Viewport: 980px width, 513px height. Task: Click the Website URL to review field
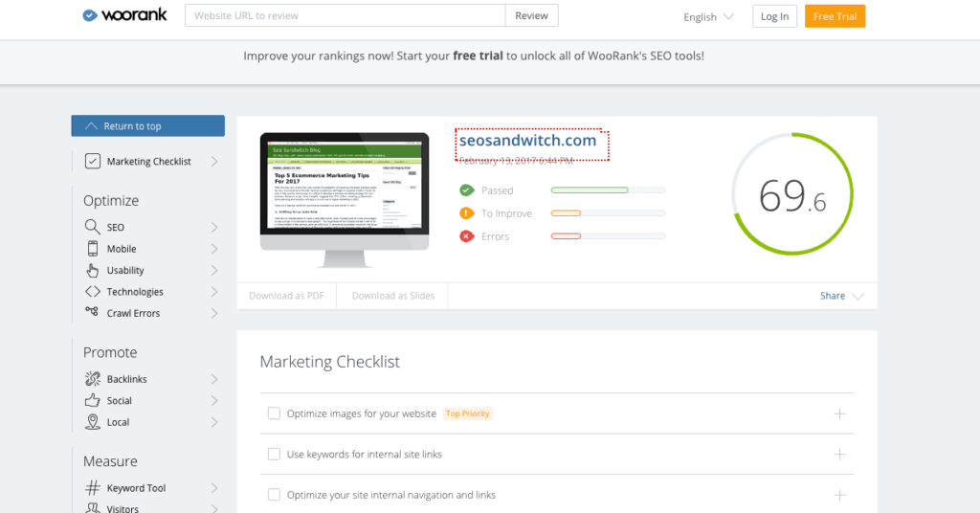[345, 15]
